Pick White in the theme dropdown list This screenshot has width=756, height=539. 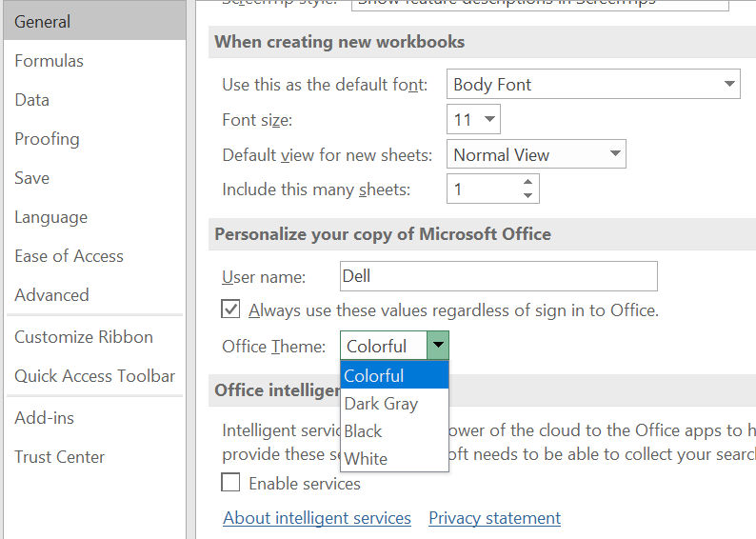coord(367,459)
